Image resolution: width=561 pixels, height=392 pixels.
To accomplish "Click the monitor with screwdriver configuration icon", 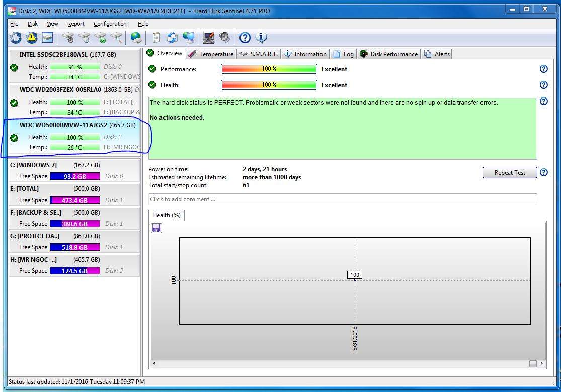I will (x=209, y=38).
